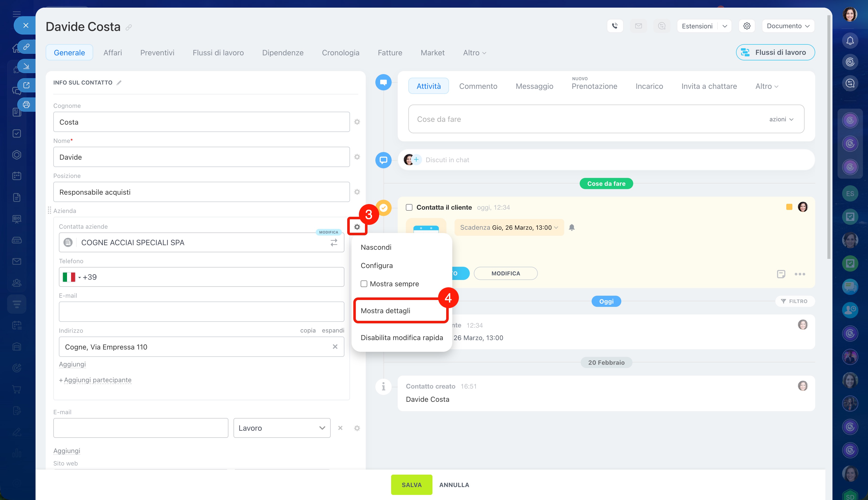This screenshot has height=500, width=868.
Task: Open the Documento dropdown
Action: click(788, 26)
